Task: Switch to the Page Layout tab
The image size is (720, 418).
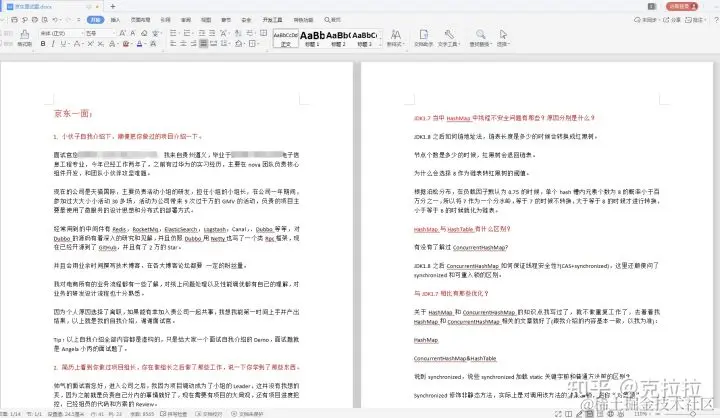Action: [140, 20]
